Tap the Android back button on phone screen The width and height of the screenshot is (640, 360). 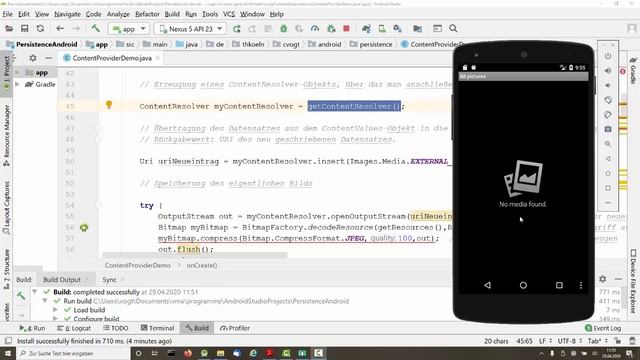coord(487,285)
